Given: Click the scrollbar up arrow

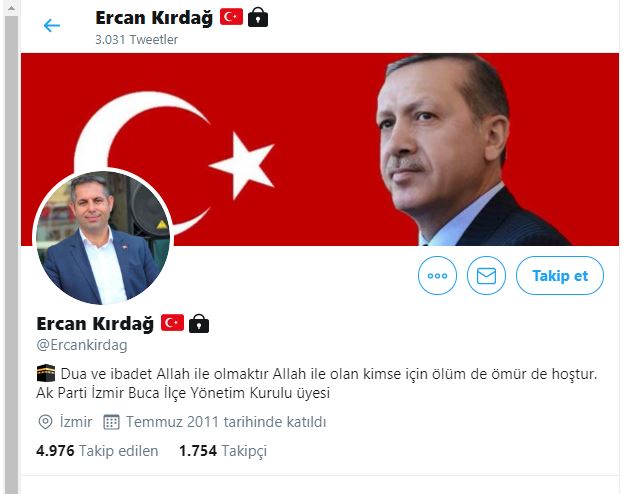Looking at the screenshot, I should [x=11, y=9].
